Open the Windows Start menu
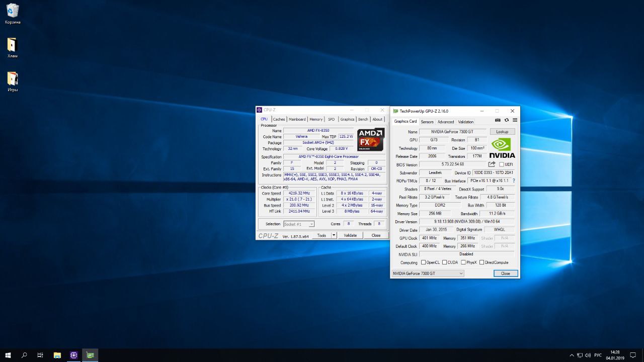The image size is (644, 362). 8,355
